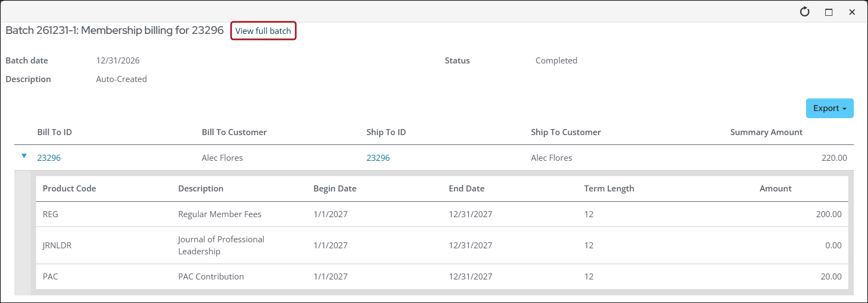Sort by Bill To Customer column
The width and height of the screenshot is (868, 303).
pyautogui.click(x=234, y=132)
